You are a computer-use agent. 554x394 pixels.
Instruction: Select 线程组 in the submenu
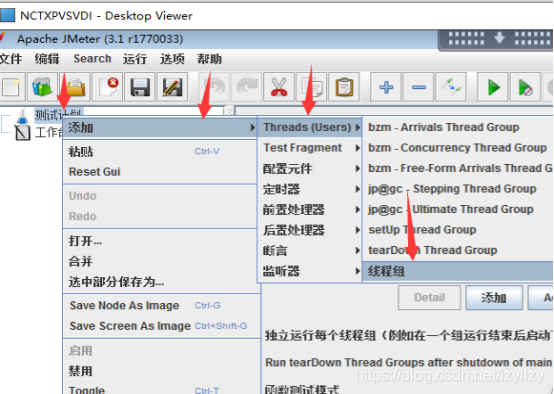click(458, 271)
